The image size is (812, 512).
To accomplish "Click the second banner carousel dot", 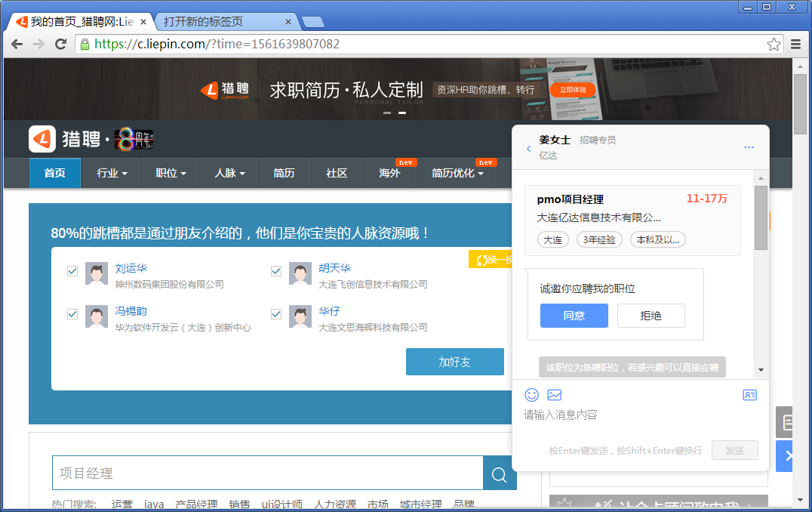I will pos(402,113).
